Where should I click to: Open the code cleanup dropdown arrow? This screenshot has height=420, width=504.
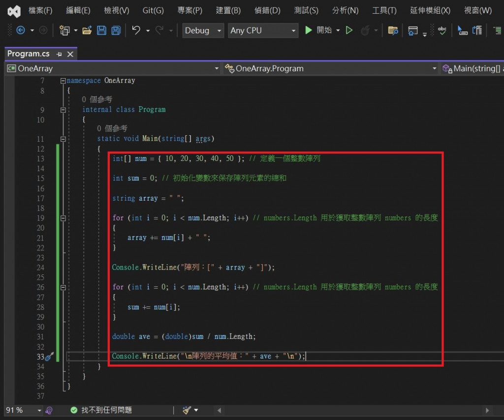[x=196, y=410]
